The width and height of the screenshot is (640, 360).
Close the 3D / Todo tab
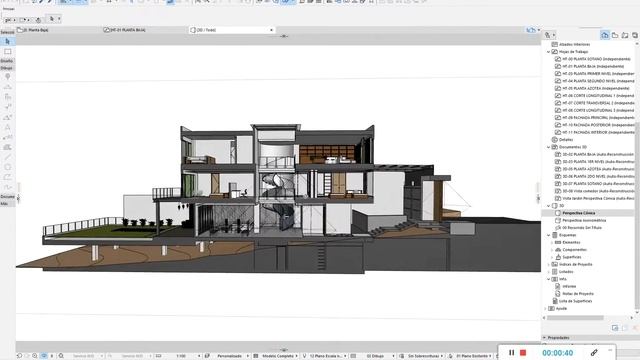(271, 30)
